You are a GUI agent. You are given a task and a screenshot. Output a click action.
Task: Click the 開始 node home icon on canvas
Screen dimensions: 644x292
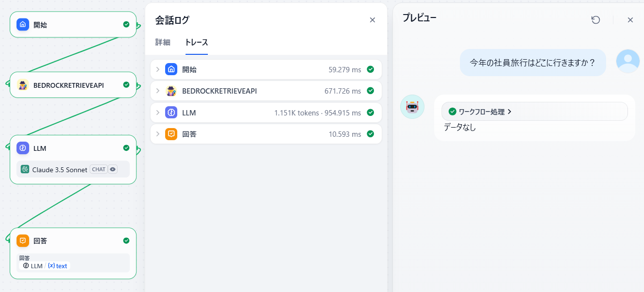23,25
